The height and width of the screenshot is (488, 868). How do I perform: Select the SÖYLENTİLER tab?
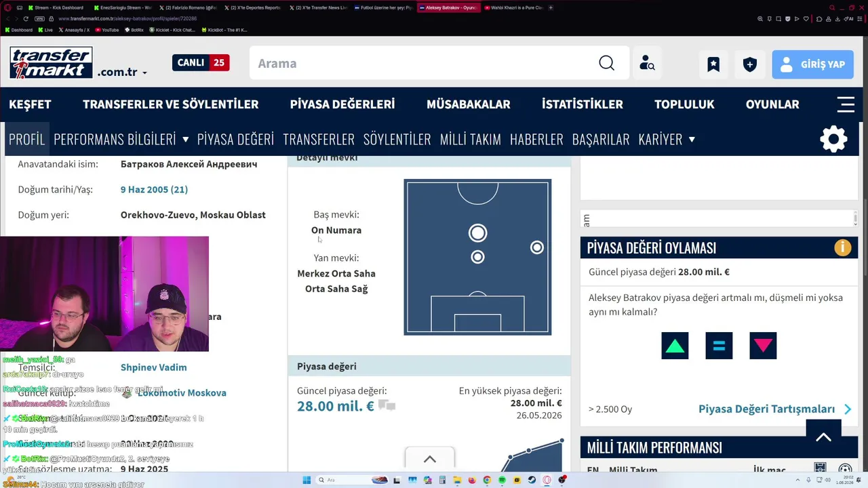[397, 139]
